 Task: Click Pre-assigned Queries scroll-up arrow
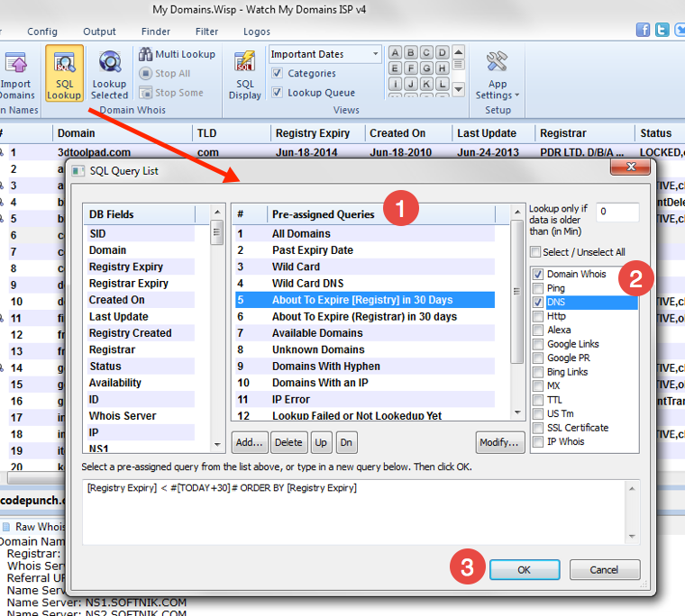pos(517,212)
